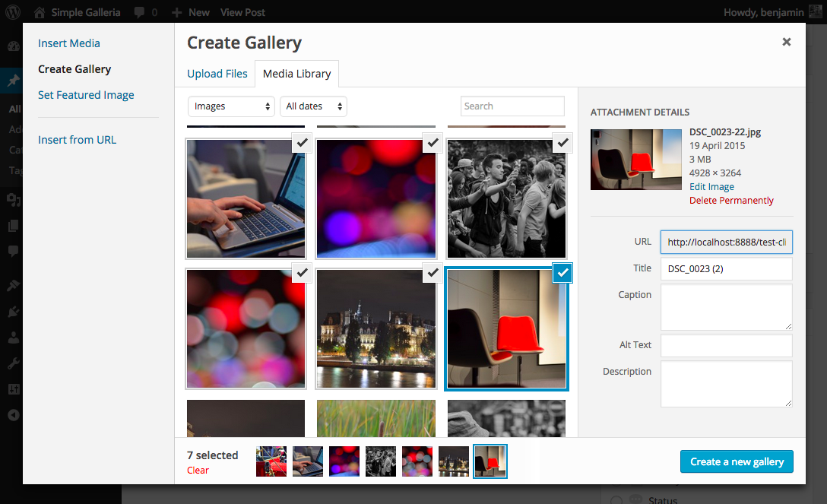Image resolution: width=827 pixels, height=504 pixels.
Task: Click Delete Permanently link
Action: [731, 201]
